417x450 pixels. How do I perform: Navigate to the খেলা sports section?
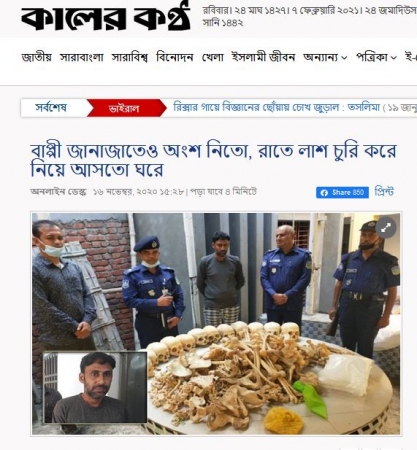(x=212, y=57)
